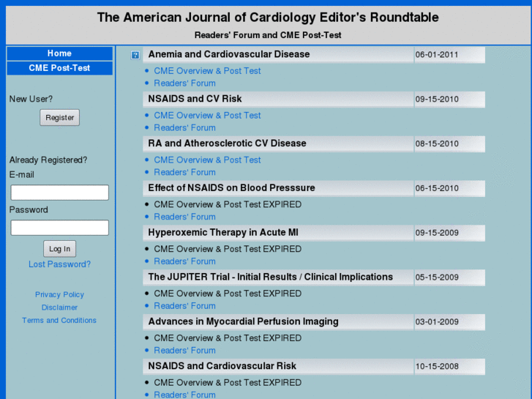The height and width of the screenshot is (399, 532).
Task: Click the expired CME text under NSAIDS and Cardiovascular Risk
Action: coord(228,382)
